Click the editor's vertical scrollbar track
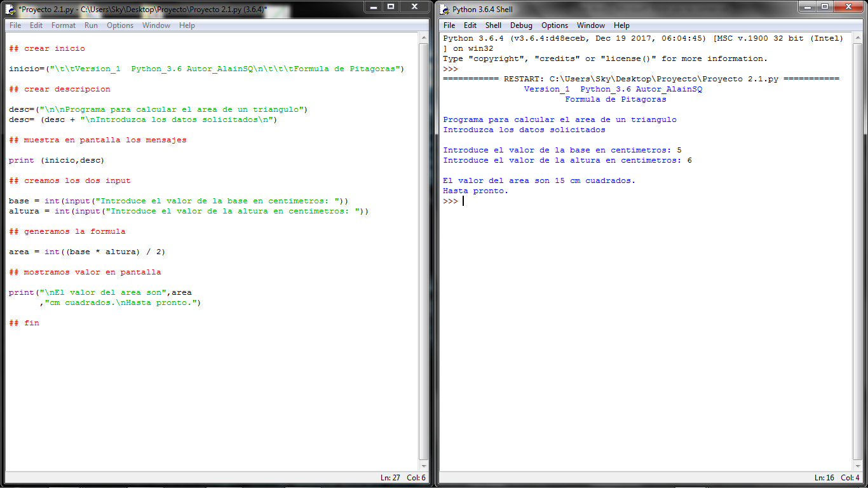868x488 pixels. tap(424, 254)
